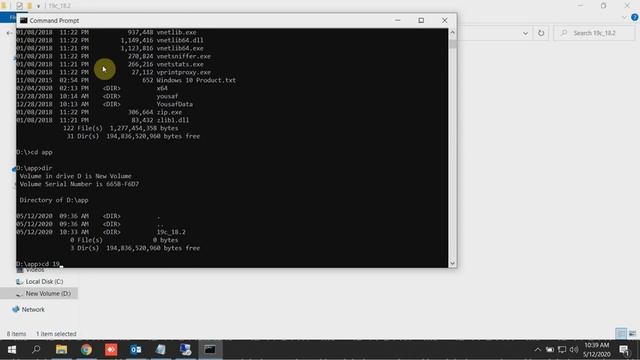Open the network computers taskbar app
This screenshot has height=360, width=640.
point(185,349)
